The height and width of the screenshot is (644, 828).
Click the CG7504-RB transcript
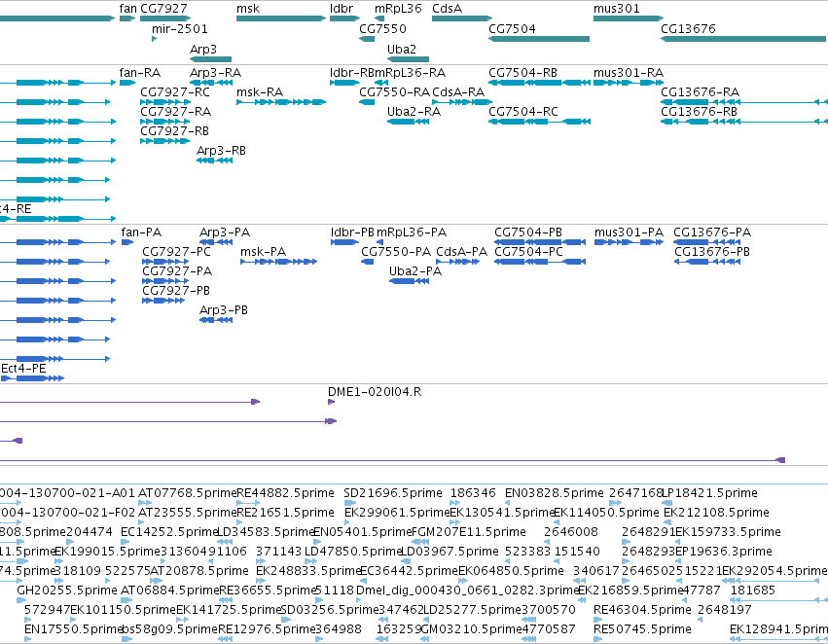(539, 83)
